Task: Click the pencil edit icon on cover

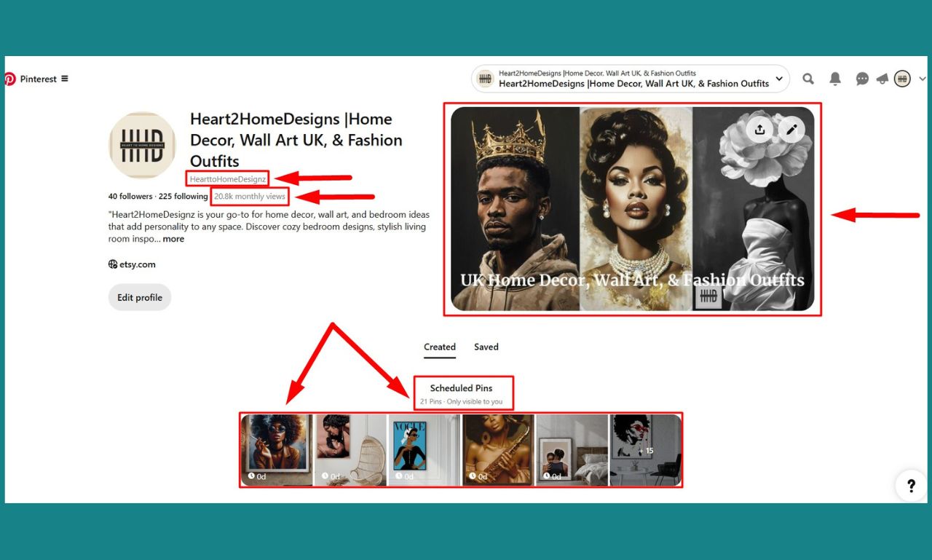Action: tap(791, 130)
